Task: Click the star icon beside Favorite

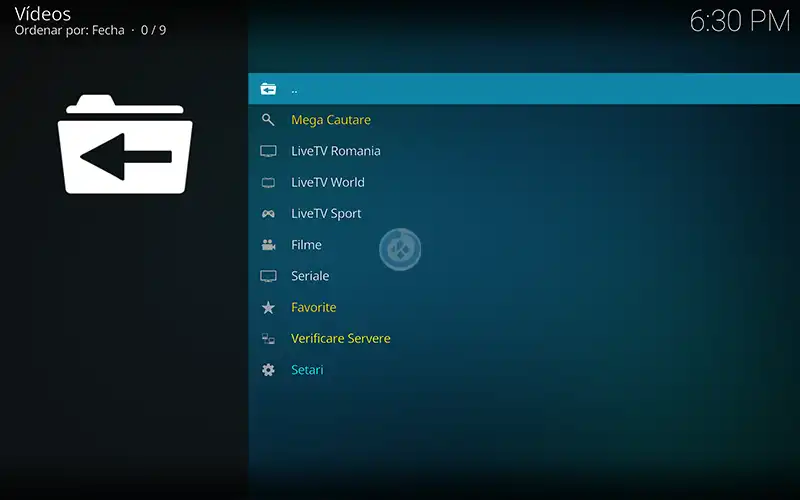Action: tap(268, 308)
